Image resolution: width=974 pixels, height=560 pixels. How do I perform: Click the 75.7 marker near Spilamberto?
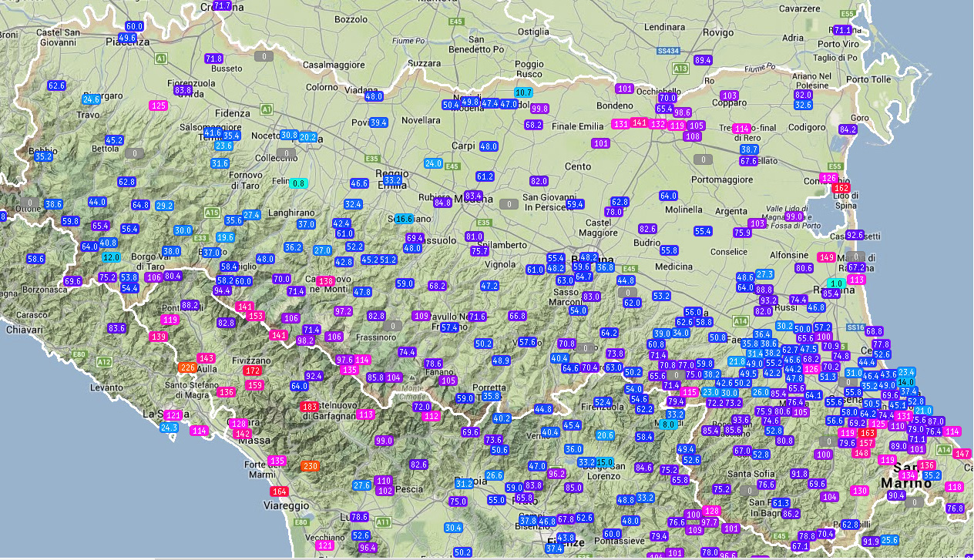coord(479,251)
